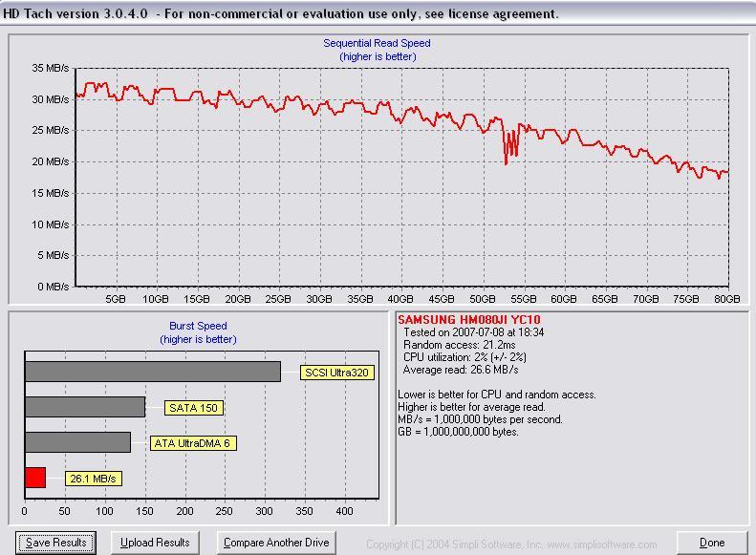This screenshot has height=555, width=756.
Task: Click the 20 MB/s y-axis label
Action: click(51, 161)
